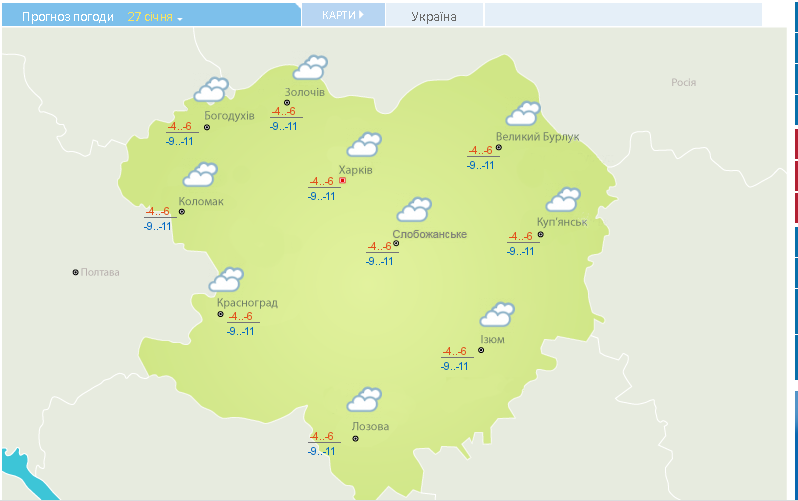Open the Великий Бурлук city label
The width and height of the screenshot is (798, 501).
[x=537, y=136]
